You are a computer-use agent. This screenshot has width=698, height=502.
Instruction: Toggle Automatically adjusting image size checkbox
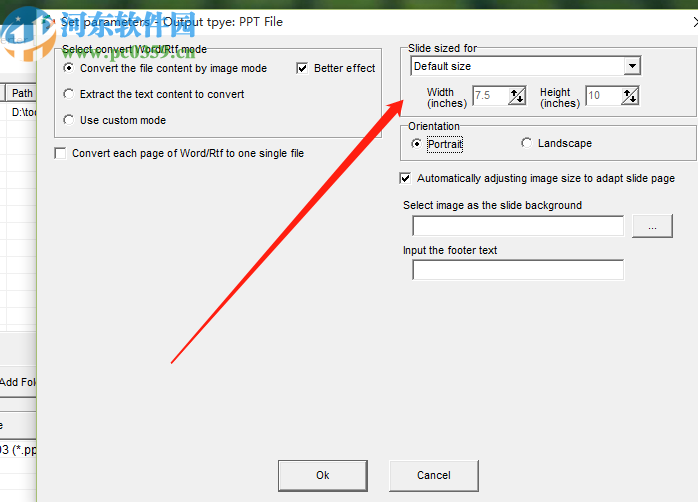[x=405, y=178]
